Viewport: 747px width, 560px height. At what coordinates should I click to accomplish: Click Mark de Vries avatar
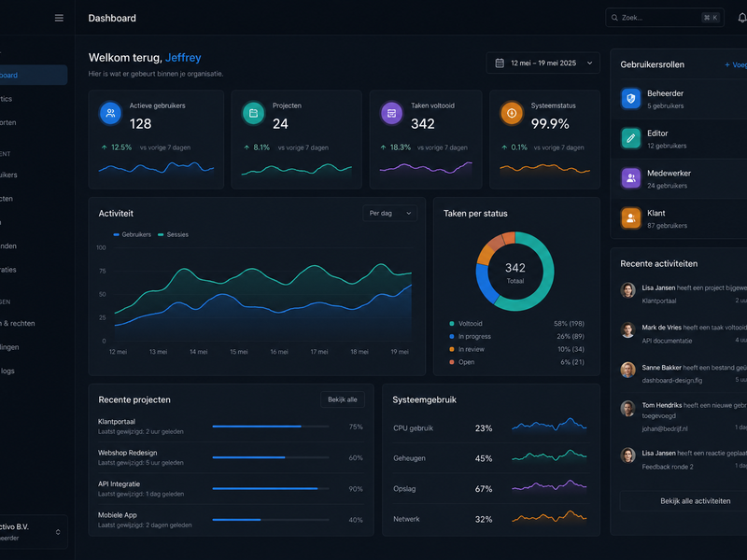627,329
